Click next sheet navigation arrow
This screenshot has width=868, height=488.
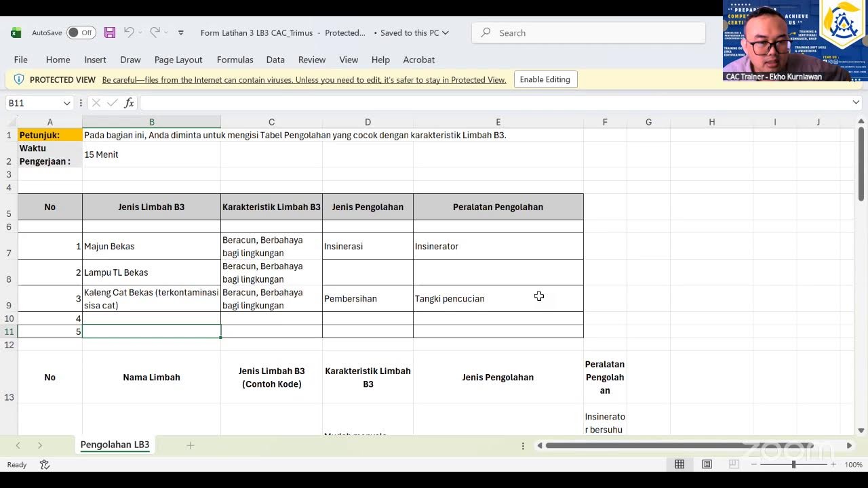pos(40,445)
